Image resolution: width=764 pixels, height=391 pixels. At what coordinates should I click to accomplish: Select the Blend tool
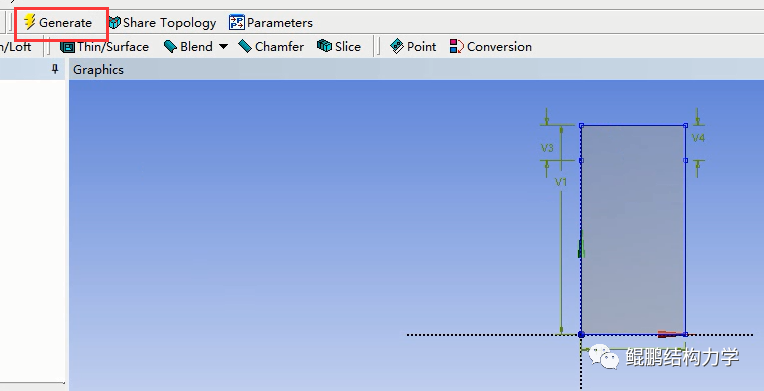188,47
